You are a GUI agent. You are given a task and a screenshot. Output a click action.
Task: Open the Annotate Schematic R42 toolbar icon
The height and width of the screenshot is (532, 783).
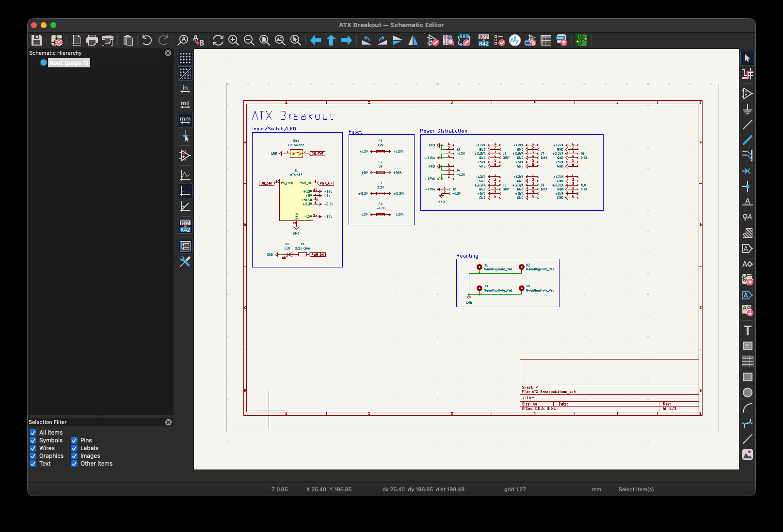(x=483, y=41)
